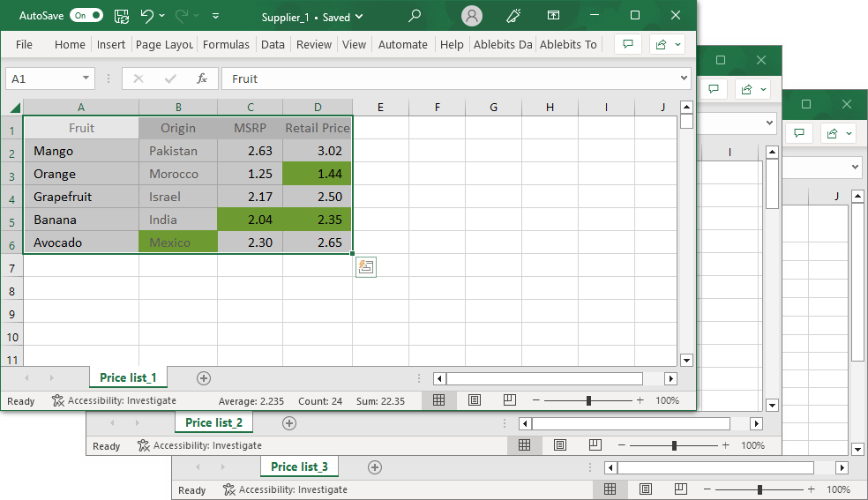This screenshot has width=868, height=500.
Task: Open the Data tab
Action: [x=273, y=44]
